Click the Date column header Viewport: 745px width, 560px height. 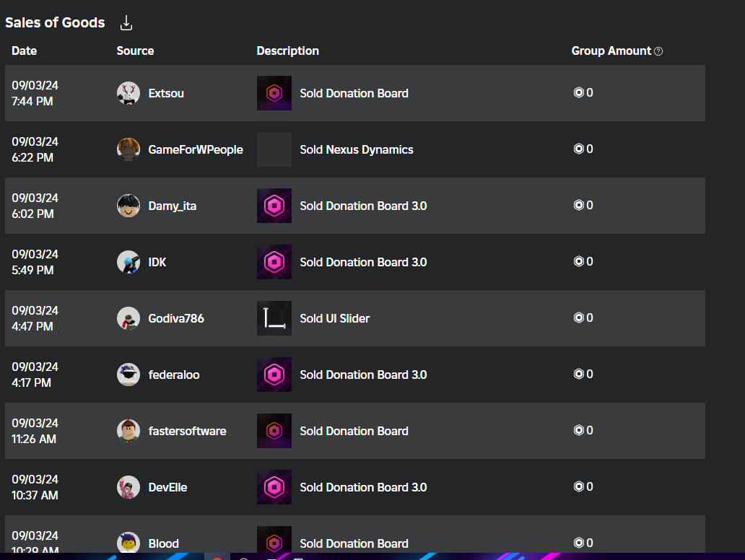click(25, 51)
